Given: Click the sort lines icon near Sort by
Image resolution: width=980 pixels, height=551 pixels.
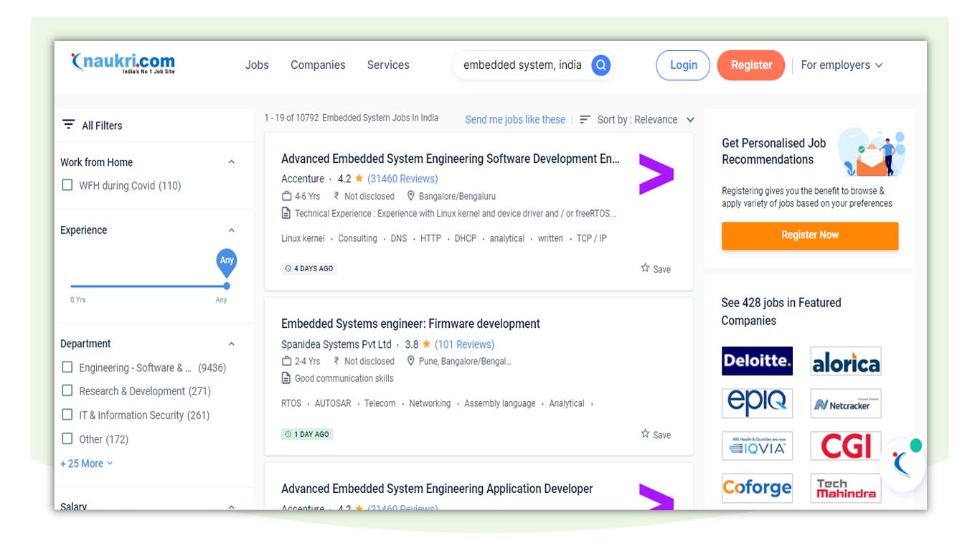Looking at the screenshot, I should coord(585,120).
